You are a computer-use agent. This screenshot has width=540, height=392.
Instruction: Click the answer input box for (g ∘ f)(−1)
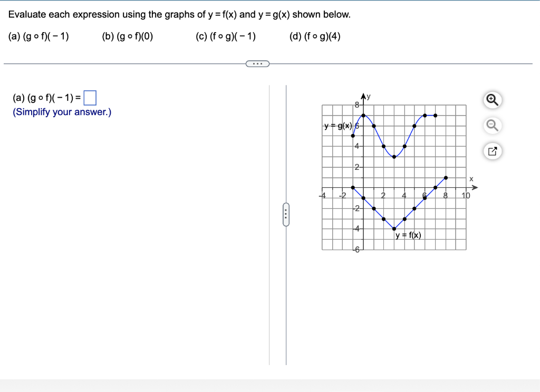click(91, 97)
